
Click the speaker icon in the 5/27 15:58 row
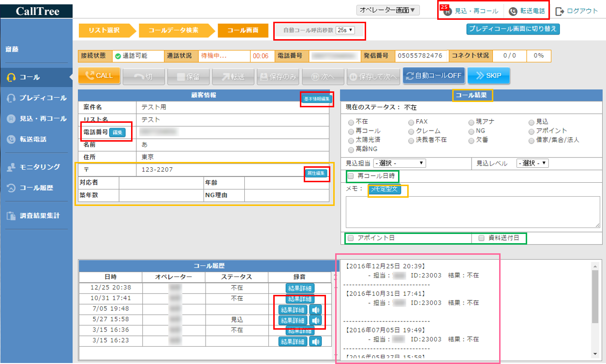pos(315,320)
